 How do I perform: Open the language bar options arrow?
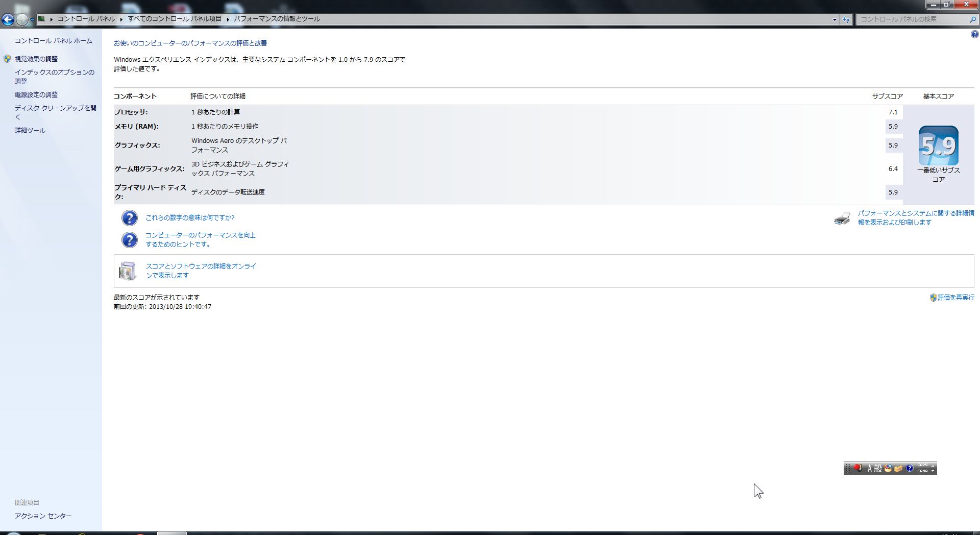[933, 471]
